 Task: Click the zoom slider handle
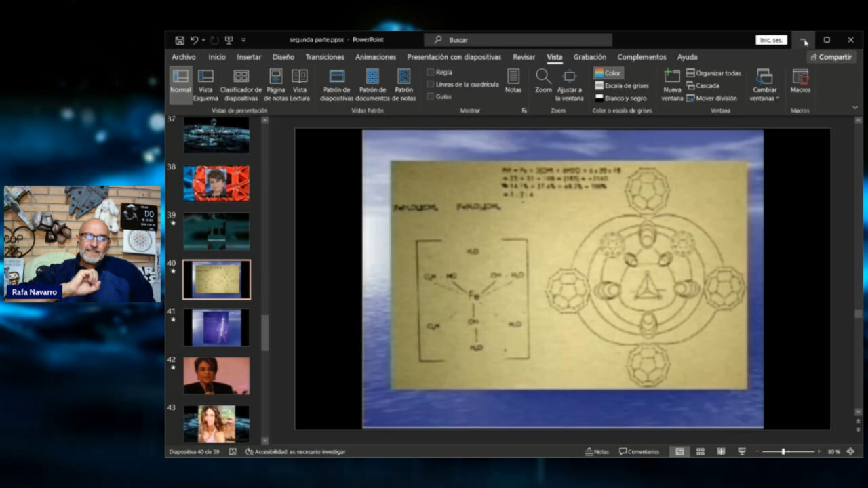click(x=783, y=451)
